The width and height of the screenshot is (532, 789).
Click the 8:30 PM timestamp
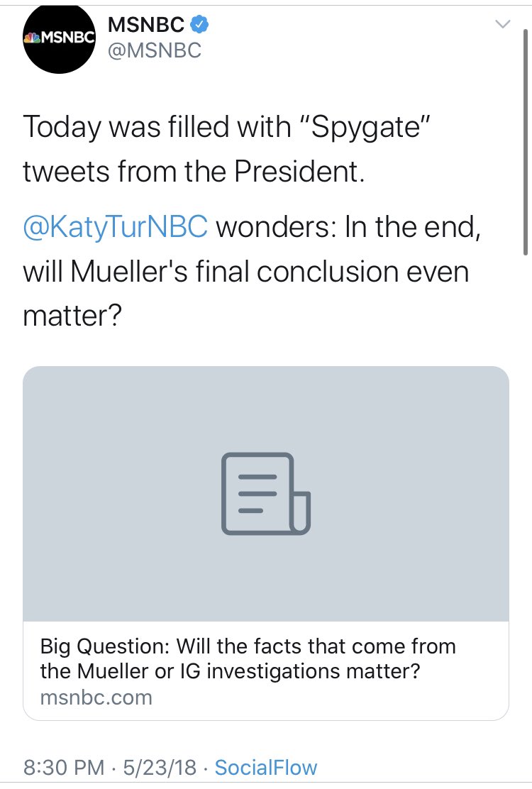64,768
